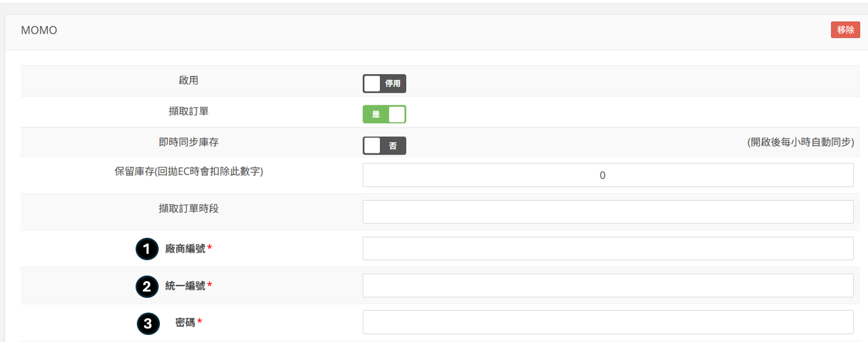Enable the 即時同步庫存 switch
The width and height of the screenshot is (868, 342).
pos(384,146)
